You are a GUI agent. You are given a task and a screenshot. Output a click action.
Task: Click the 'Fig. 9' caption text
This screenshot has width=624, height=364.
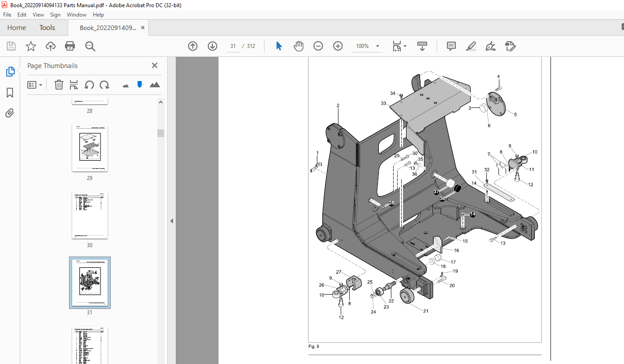tap(314, 347)
